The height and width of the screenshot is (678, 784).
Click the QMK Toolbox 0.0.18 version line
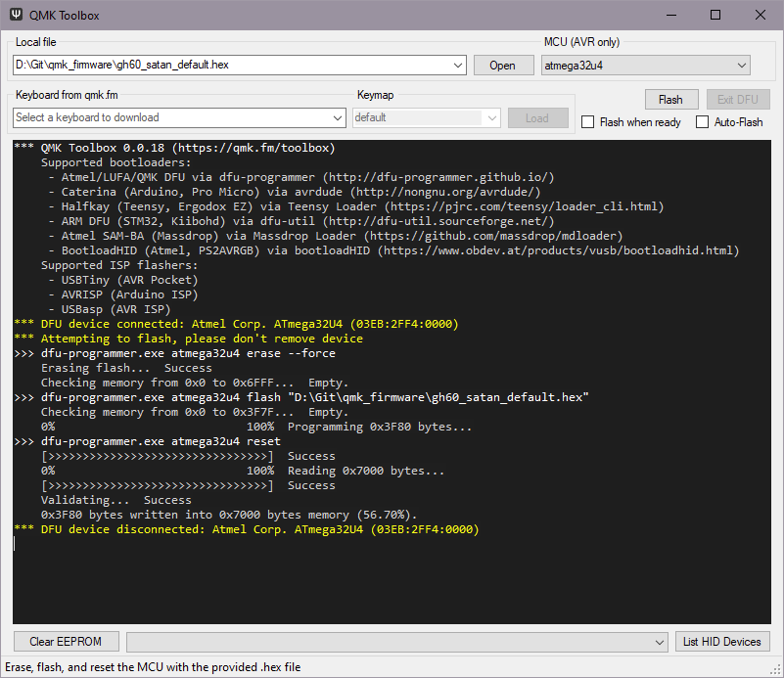pyautogui.click(x=174, y=148)
